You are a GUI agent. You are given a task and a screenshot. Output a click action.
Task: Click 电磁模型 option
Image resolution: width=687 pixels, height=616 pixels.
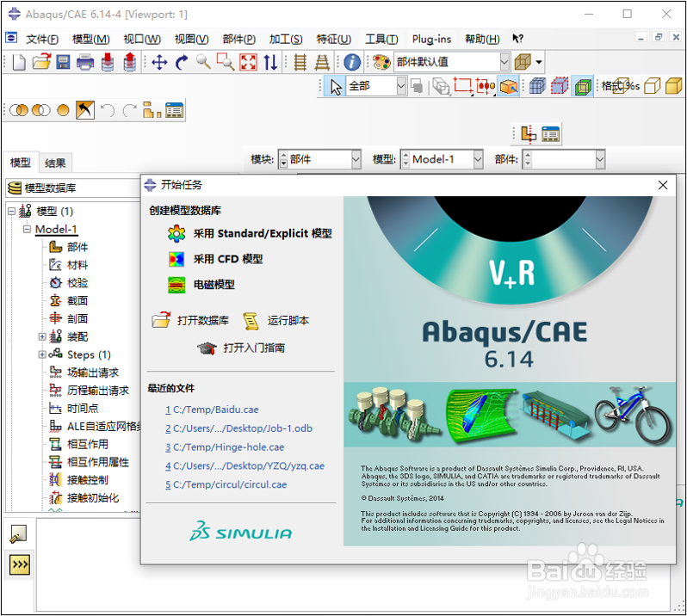pos(201,285)
